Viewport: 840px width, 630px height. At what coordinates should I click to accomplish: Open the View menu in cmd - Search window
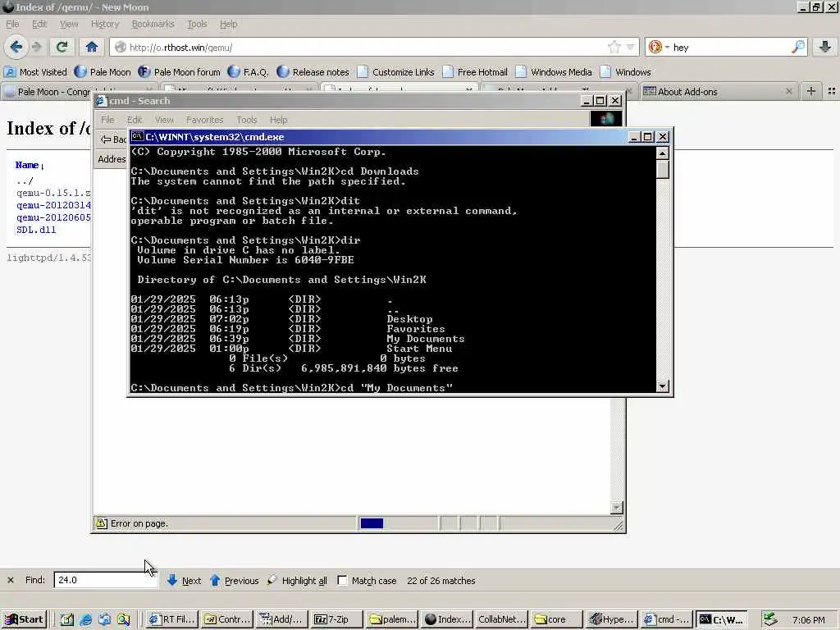click(164, 120)
